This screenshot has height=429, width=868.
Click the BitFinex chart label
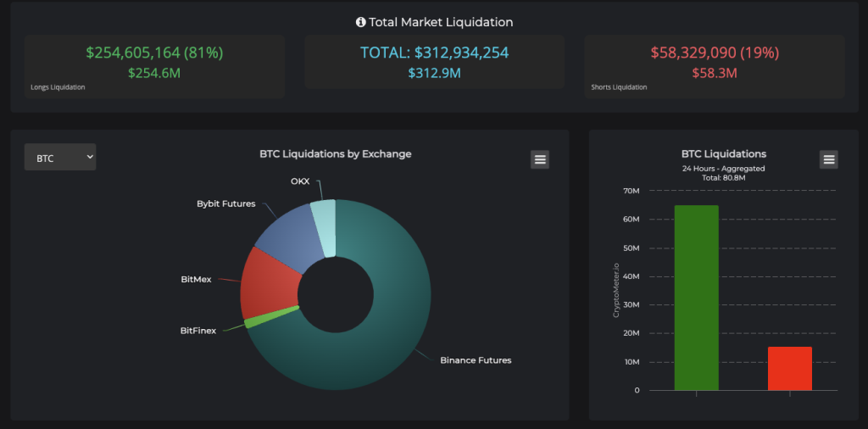(198, 330)
